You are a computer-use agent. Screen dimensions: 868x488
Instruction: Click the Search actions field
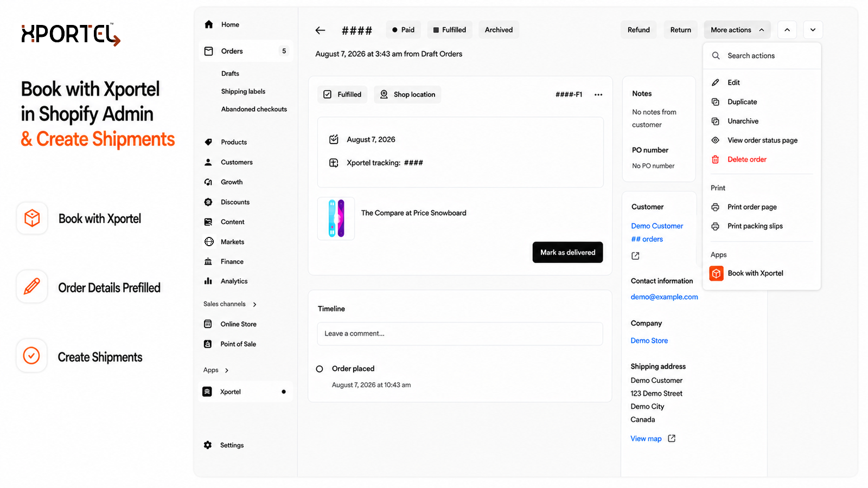click(762, 56)
